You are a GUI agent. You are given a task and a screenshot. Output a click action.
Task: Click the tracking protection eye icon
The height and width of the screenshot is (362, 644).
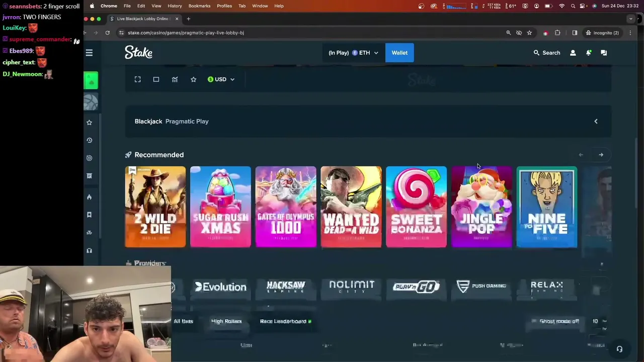pyautogui.click(x=519, y=33)
